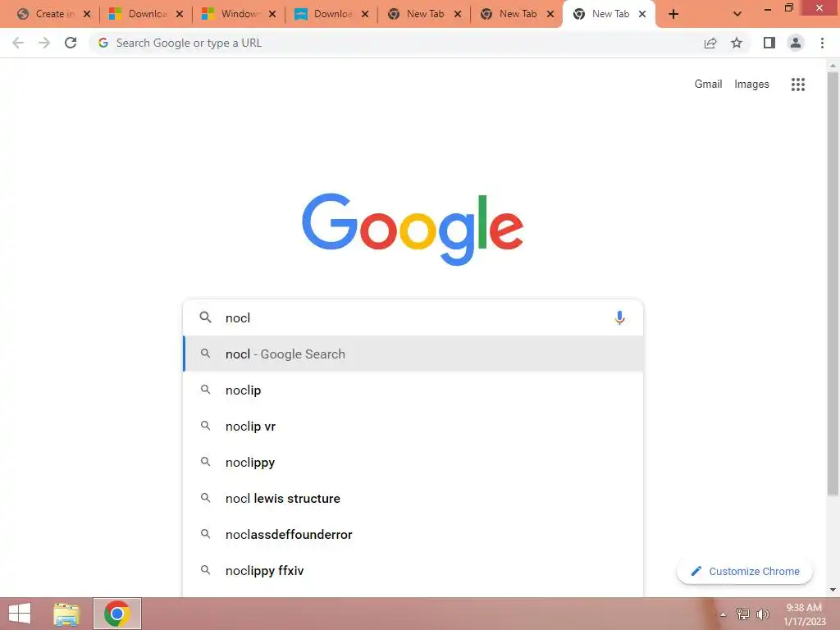The width and height of the screenshot is (840, 630).
Task: Select the 'noclip vr' suggestion
Action: click(413, 427)
